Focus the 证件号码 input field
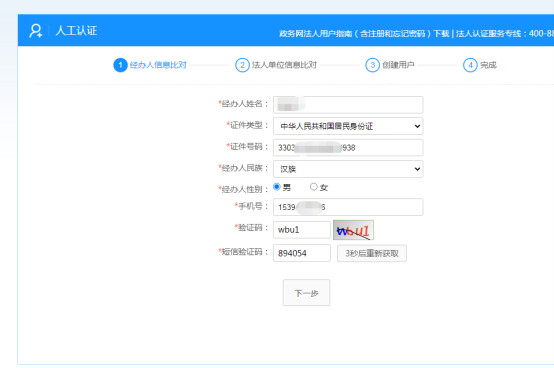The height and width of the screenshot is (368, 554). click(348, 148)
